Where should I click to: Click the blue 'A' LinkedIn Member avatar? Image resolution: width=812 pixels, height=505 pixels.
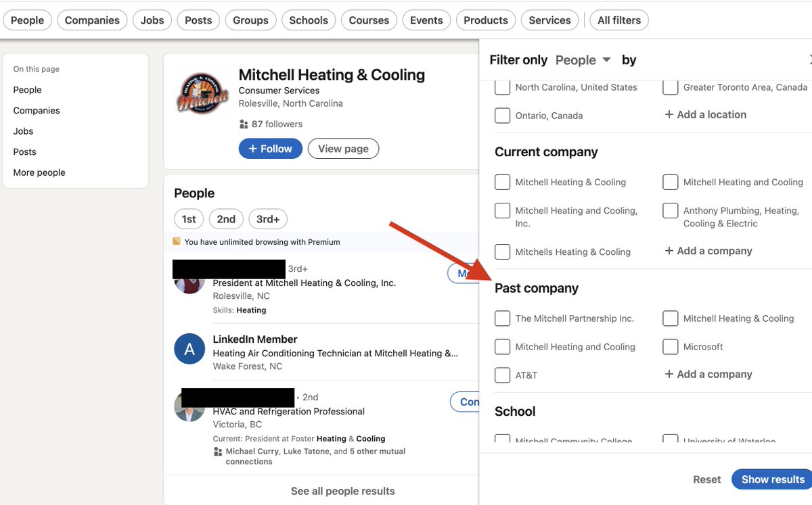coord(189,349)
